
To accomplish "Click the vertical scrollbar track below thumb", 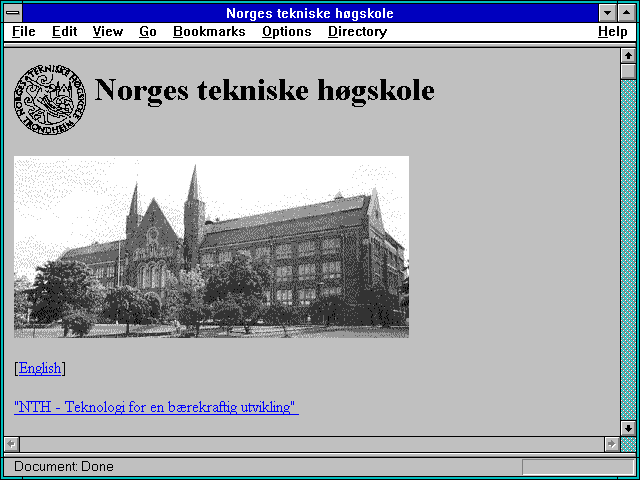I will [628, 250].
